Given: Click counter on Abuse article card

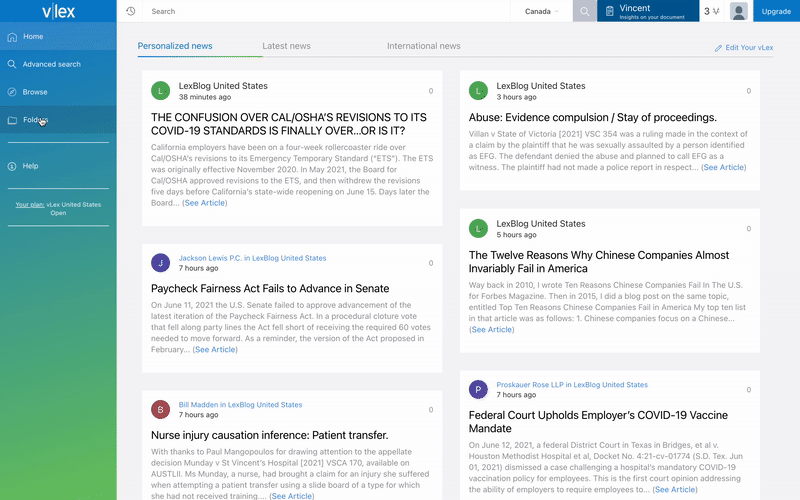Looking at the screenshot, I should [749, 91].
